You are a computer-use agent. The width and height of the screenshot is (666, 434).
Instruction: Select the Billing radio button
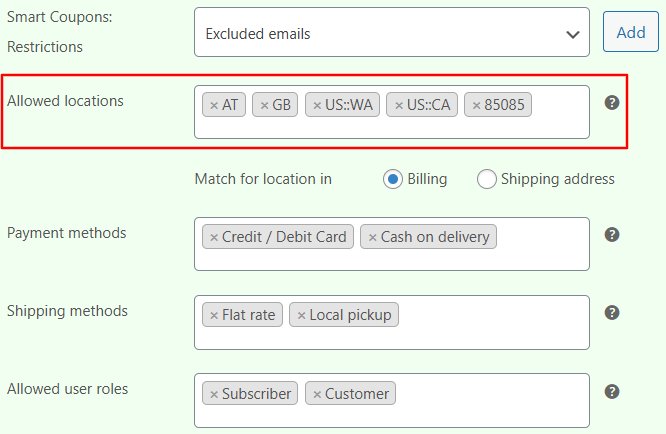(x=392, y=179)
